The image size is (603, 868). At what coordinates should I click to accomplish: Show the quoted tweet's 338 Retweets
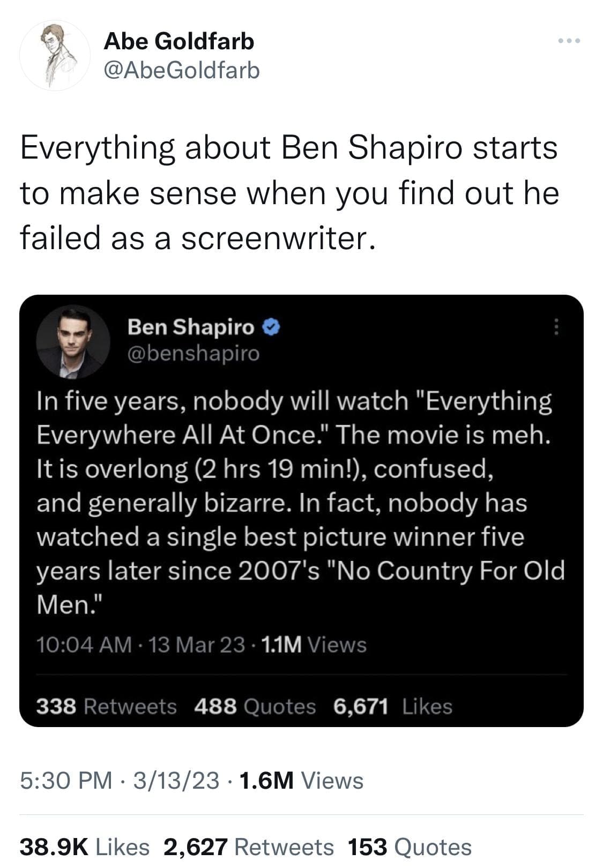tap(106, 707)
